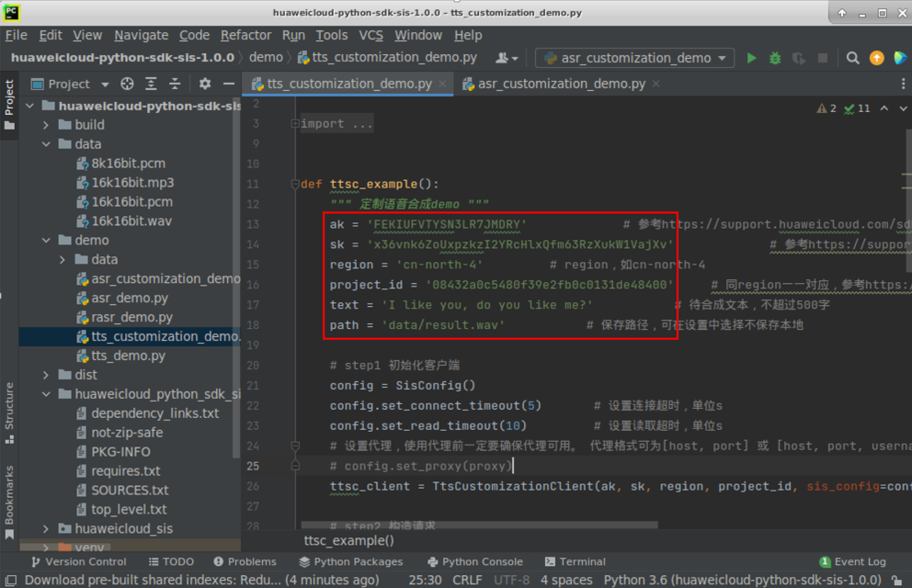Collapse the huaweicloud_python_sdk_sis folder
Viewport: 912px width, 588px height.
(46, 394)
